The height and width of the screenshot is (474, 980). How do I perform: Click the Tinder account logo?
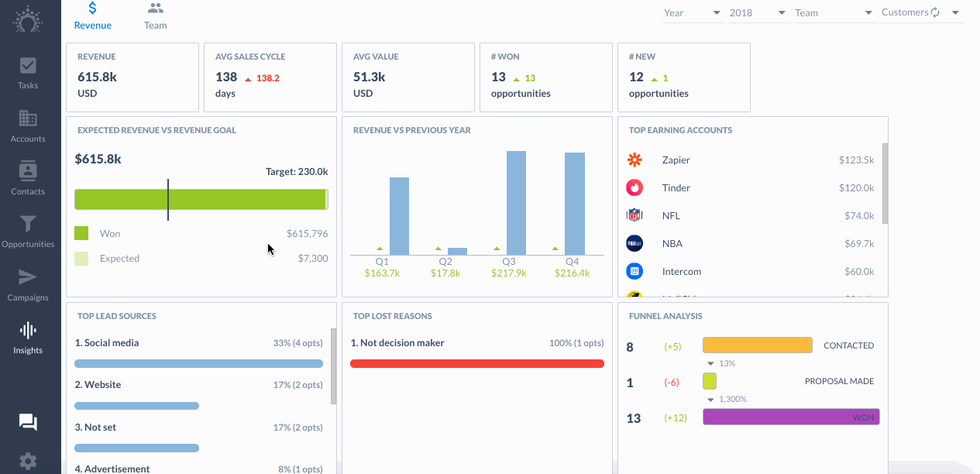pos(634,188)
